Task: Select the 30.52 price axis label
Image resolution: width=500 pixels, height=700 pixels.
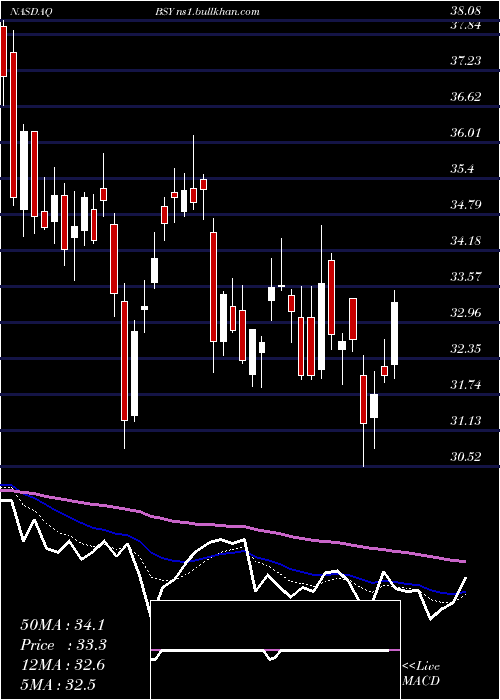Action: (x=465, y=457)
